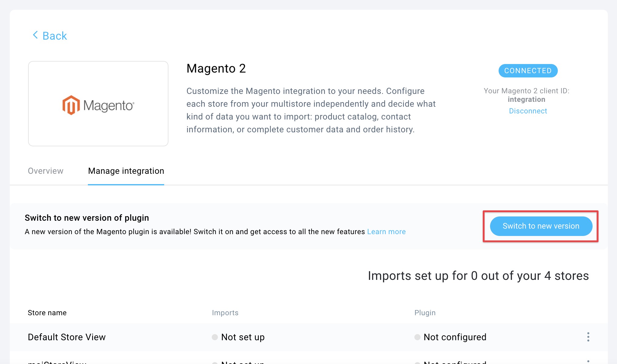617x364 pixels.
Task: Click the Back link text
Action: [x=55, y=36]
